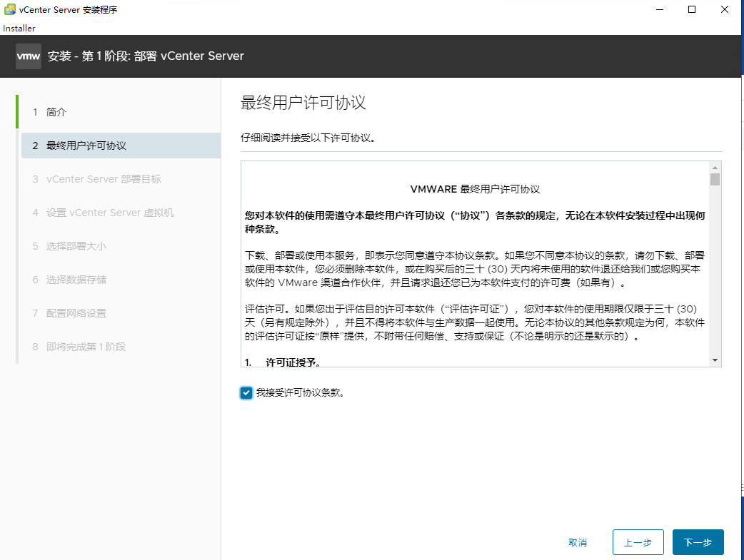
Task: Click the vCenter Server installer title bar icon
Action: 9,9
